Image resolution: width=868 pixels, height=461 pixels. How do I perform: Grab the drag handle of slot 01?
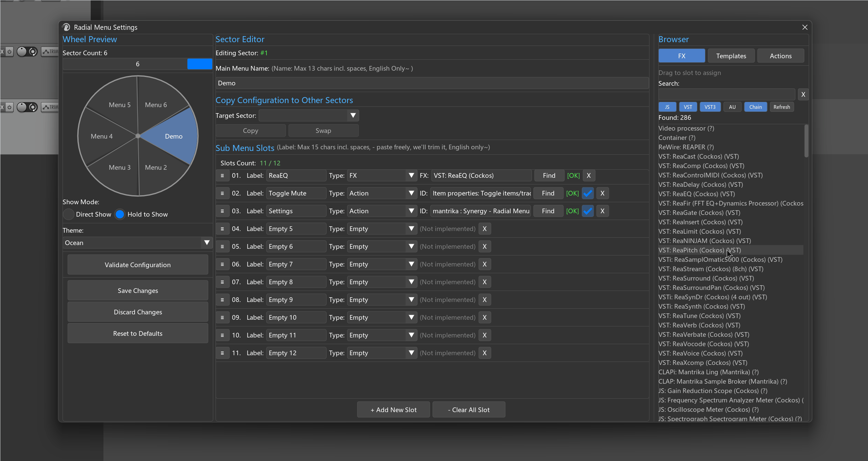click(x=222, y=175)
